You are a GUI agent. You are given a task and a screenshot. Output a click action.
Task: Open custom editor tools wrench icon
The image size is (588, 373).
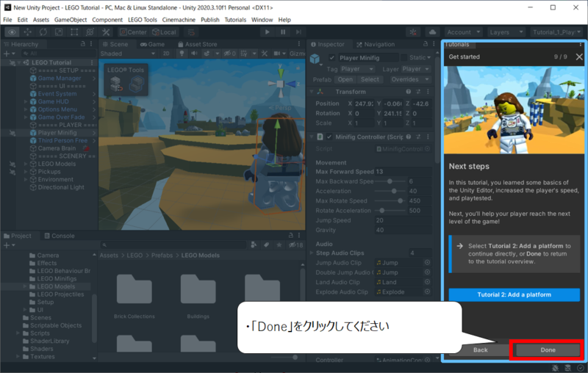click(106, 32)
